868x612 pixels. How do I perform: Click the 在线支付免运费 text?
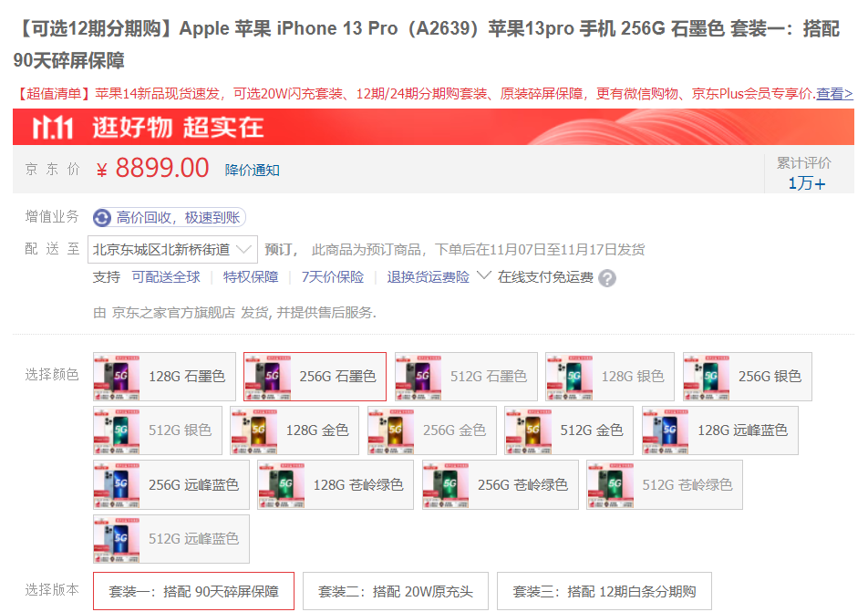tap(545, 277)
